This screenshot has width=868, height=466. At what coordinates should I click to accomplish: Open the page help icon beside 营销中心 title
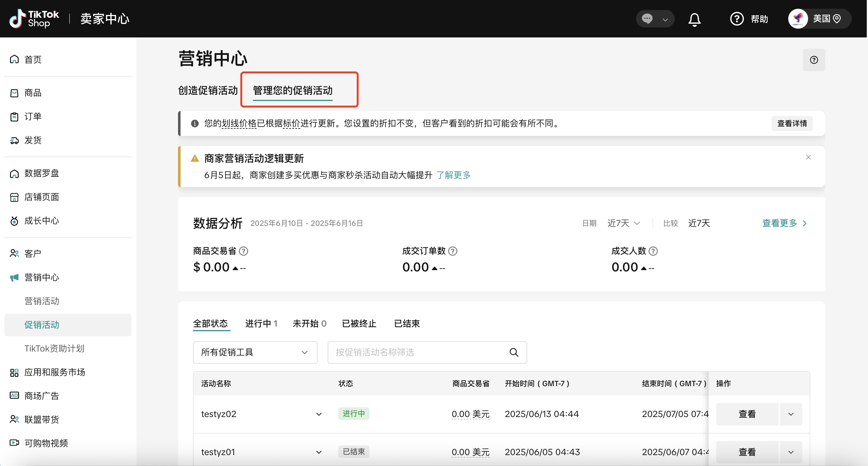coord(814,60)
